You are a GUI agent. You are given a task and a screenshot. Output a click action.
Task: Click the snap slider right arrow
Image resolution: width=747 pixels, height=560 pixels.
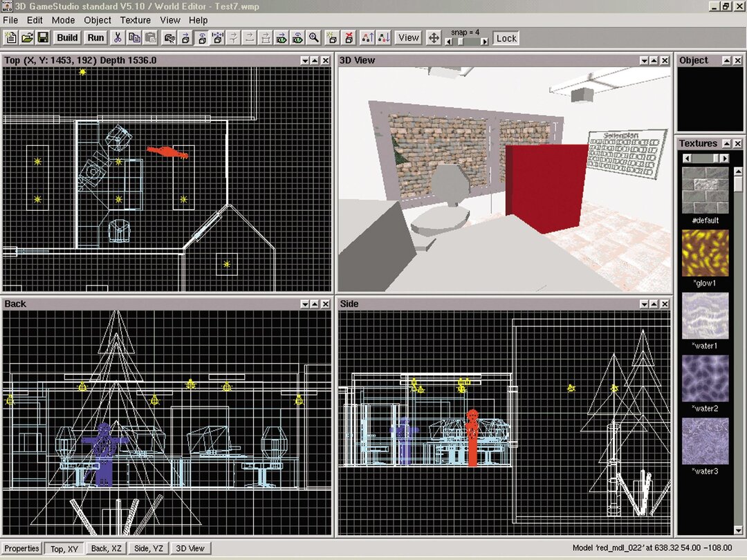[x=484, y=41]
